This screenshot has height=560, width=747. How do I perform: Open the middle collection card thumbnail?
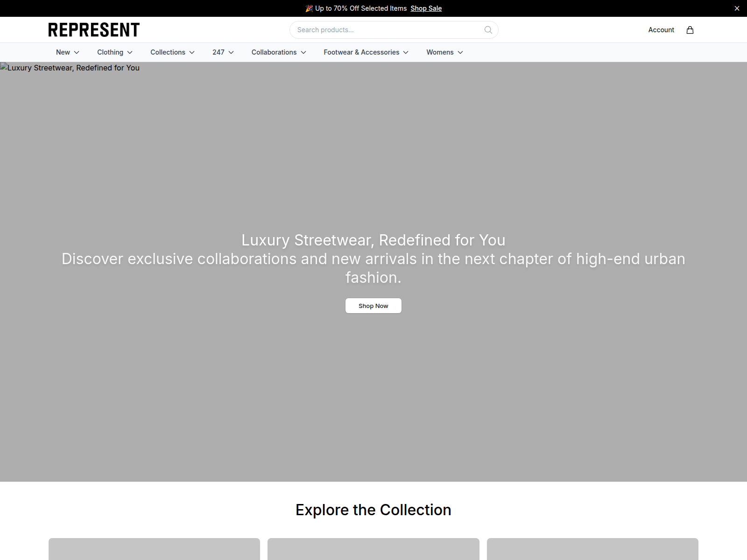(373, 549)
